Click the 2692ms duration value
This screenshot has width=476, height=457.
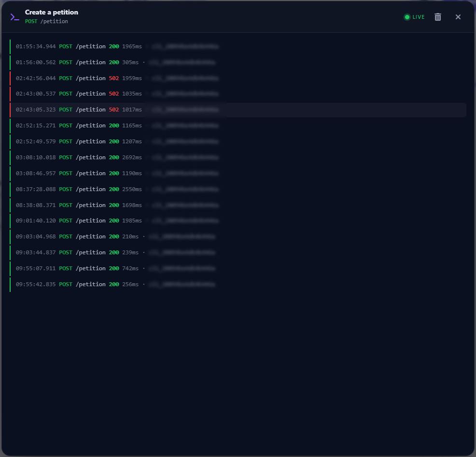(132, 157)
